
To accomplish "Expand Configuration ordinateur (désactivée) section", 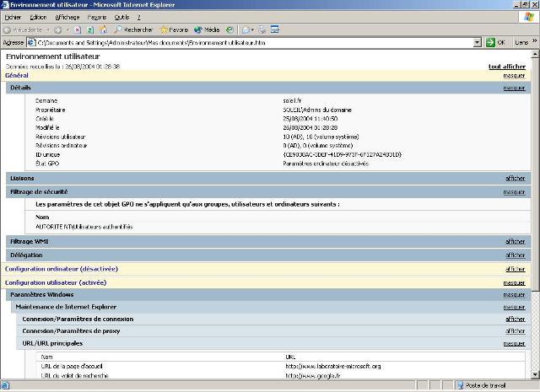I will click(515, 269).
